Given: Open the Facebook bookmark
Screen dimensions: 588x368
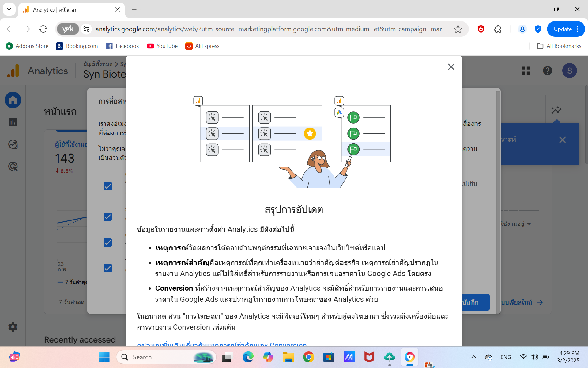Looking at the screenshot, I should (x=122, y=46).
